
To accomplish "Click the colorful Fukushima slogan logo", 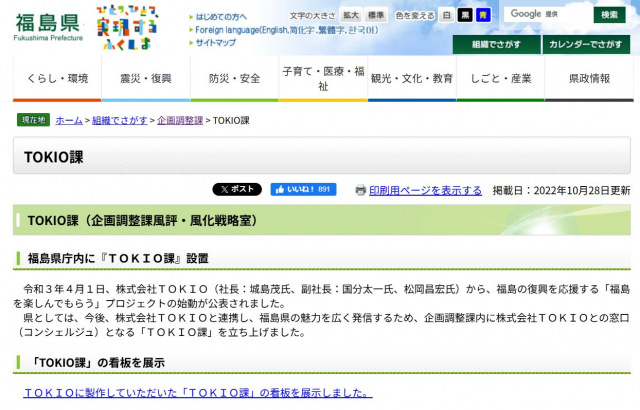I will pos(126,26).
